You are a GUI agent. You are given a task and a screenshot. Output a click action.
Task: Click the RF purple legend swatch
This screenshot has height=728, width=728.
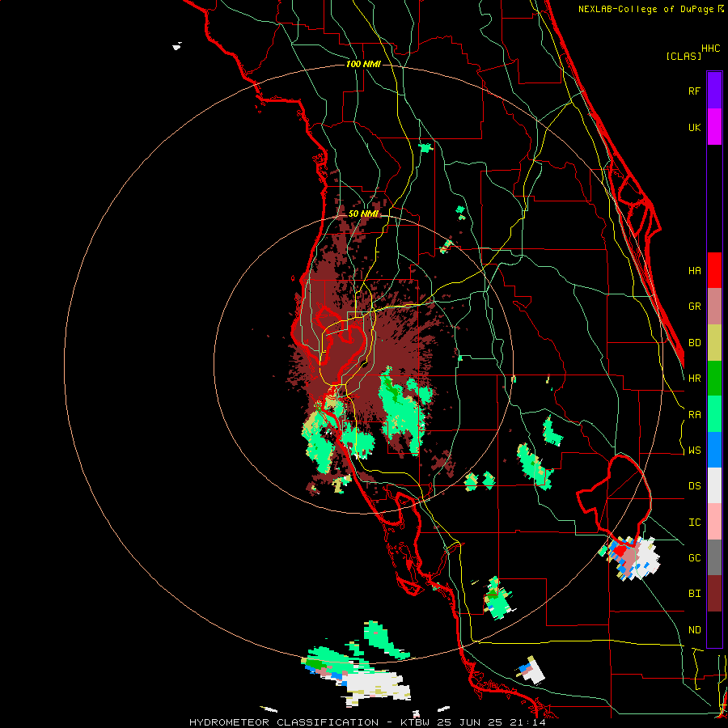714,90
